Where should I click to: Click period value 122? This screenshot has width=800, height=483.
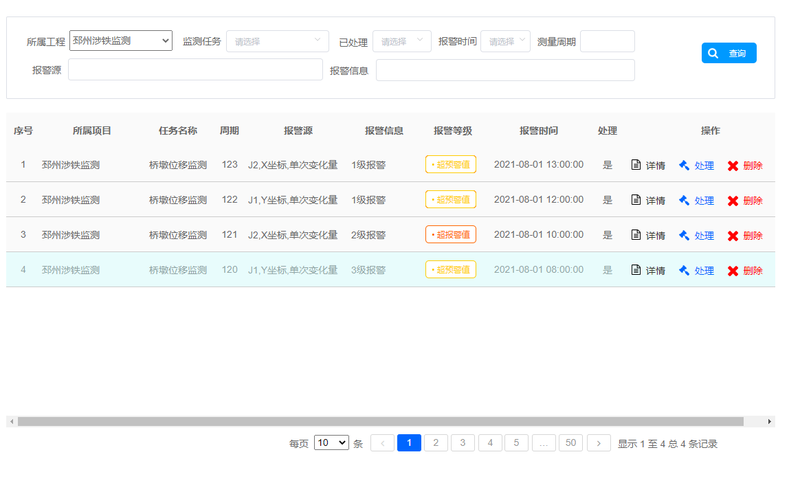coord(230,199)
